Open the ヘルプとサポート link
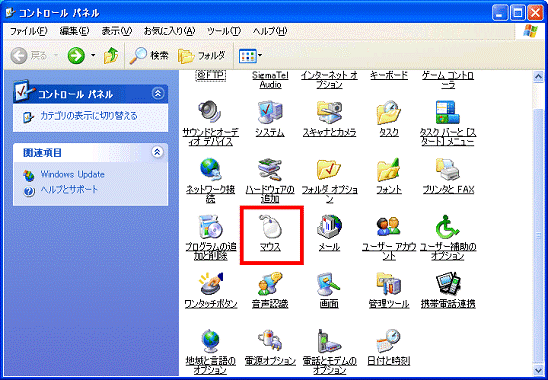This screenshot has width=548, height=380. point(69,189)
